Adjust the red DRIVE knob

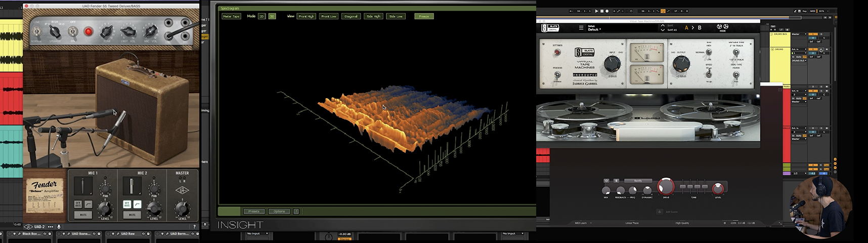[x=666, y=187]
